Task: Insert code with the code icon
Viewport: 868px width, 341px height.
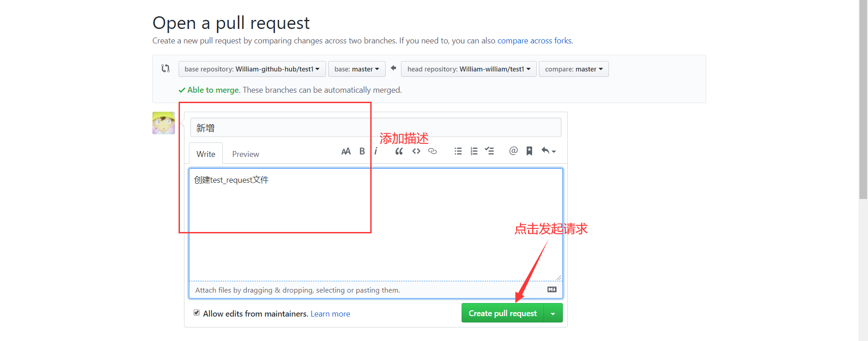Action: pos(416,151)
